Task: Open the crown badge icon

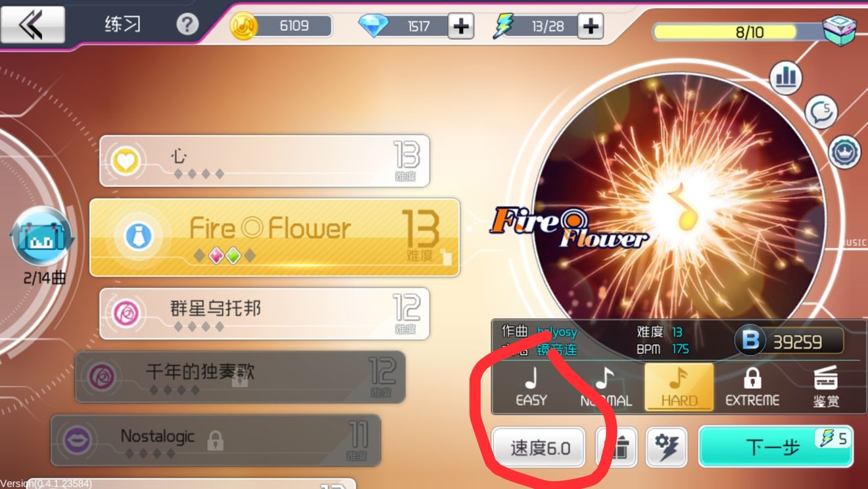Action: click(844, 151)
